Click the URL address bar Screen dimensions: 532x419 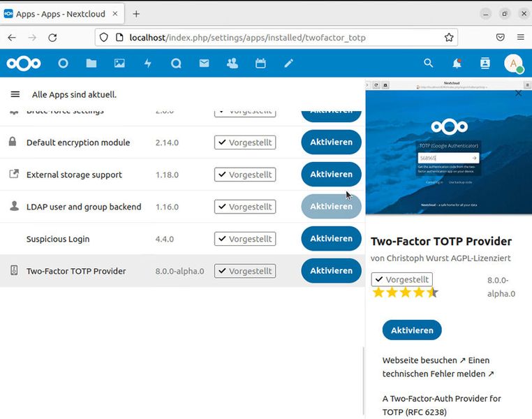click(276, 37)
